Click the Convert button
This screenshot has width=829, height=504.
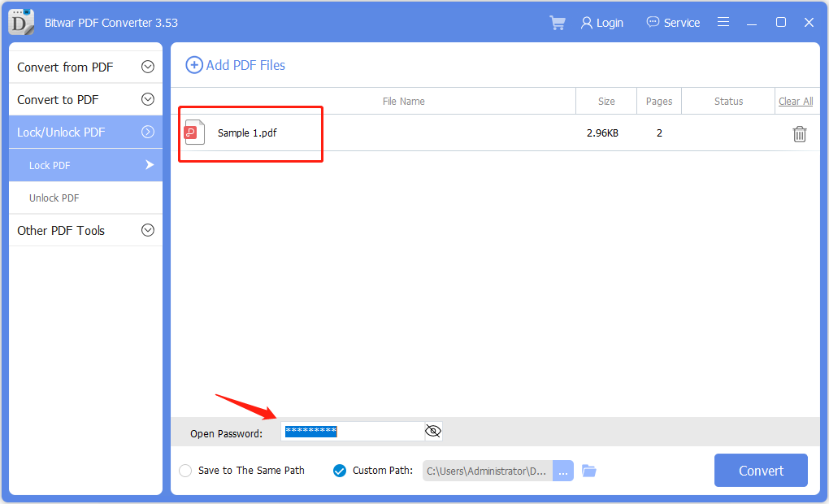pyautogui.click(x=761, y=470)
